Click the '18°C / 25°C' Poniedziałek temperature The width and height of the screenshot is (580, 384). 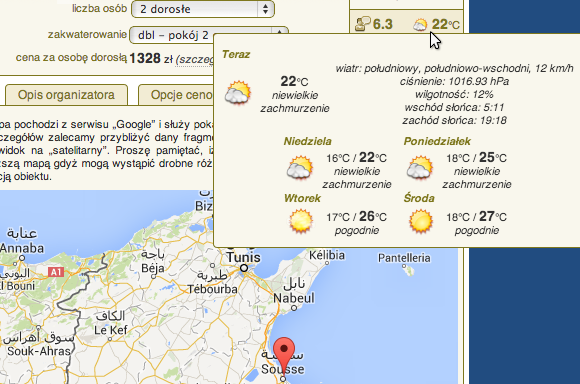tap(476, 158)
